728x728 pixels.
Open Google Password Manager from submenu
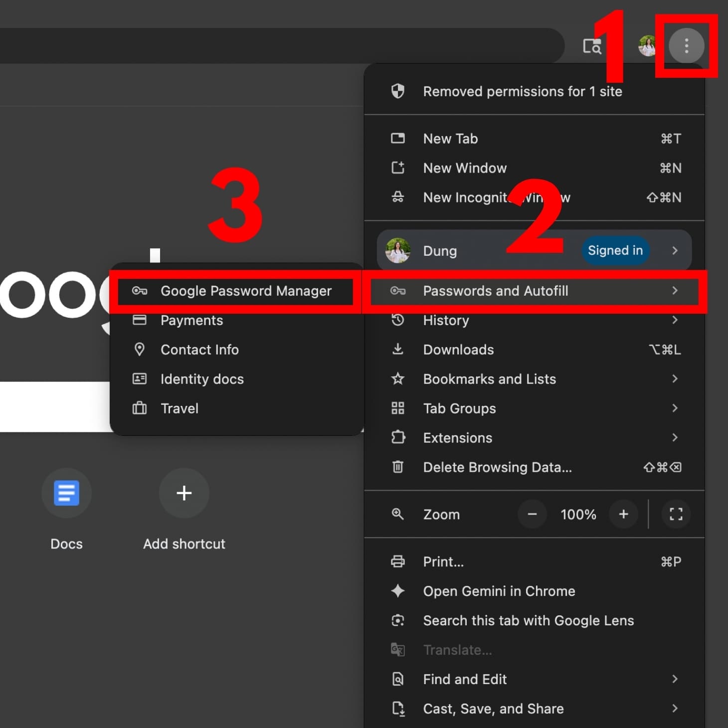coord(236,291)
